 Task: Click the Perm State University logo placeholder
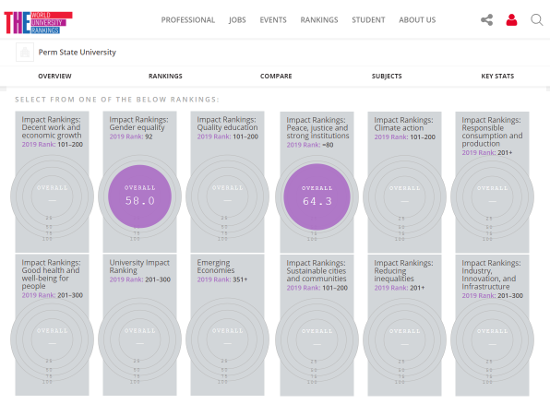[25, 52]
